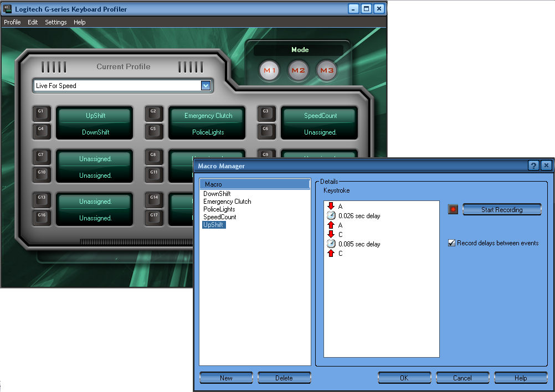Select the 0.026 sec delay entry
Screen dimensions: 555x392
359,215
